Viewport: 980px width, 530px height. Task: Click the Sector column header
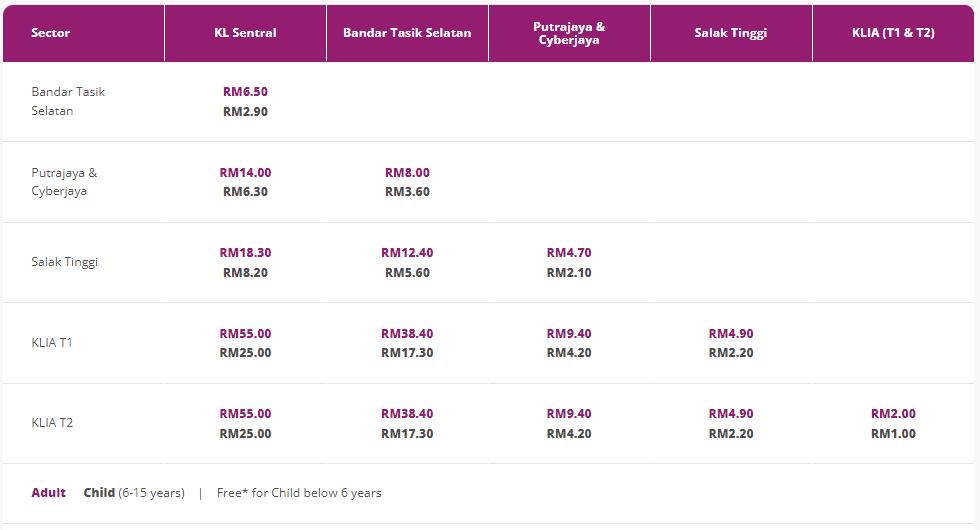pos(51,33)
